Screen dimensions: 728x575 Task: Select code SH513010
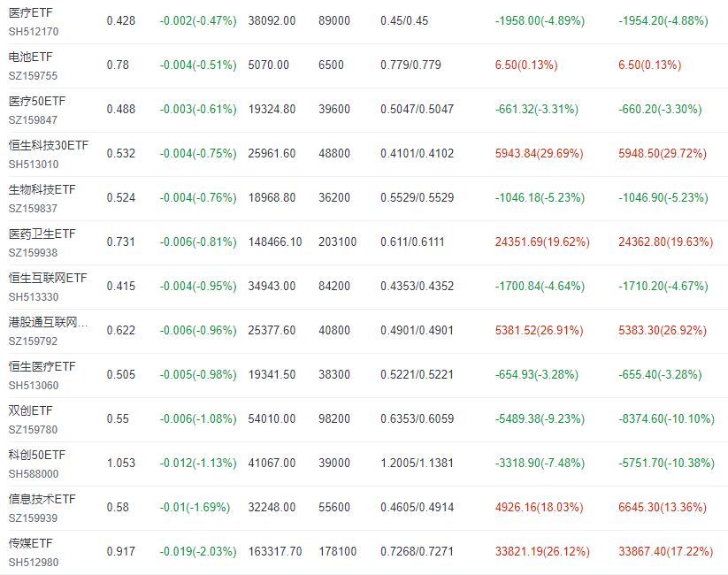pyautogui.click(x=34, y=164)
